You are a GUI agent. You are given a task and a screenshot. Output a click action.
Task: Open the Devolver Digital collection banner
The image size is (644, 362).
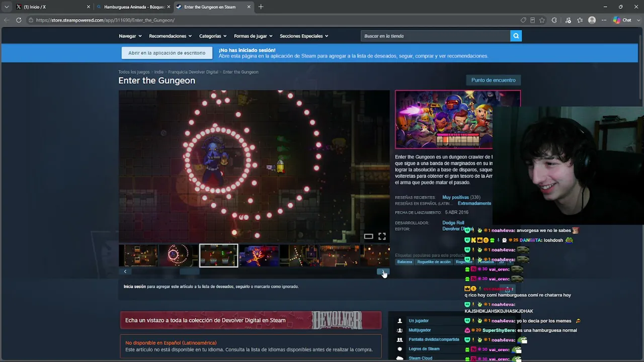[251, 320]
